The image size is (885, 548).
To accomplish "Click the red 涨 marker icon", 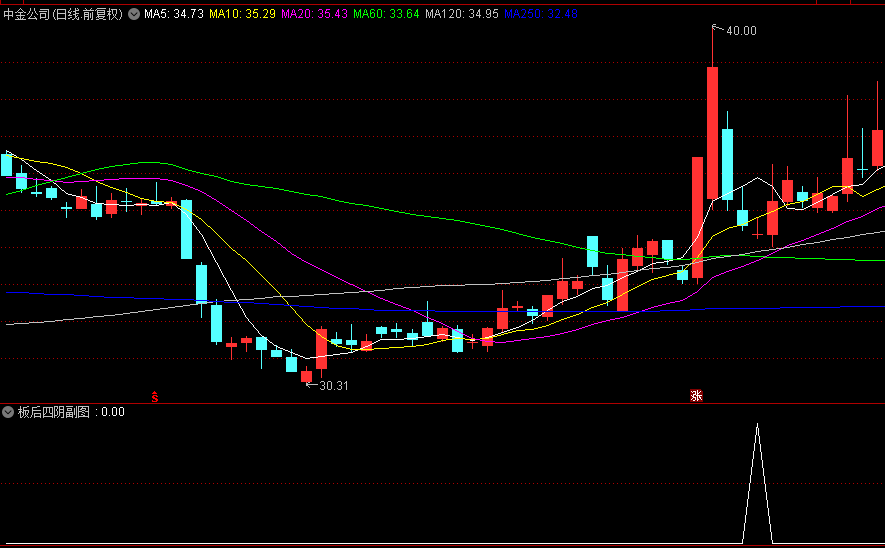I will (696, 396).
